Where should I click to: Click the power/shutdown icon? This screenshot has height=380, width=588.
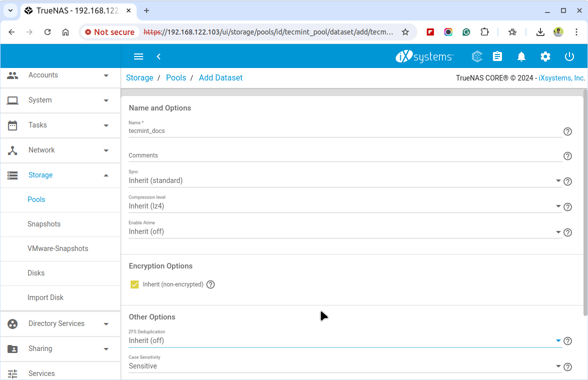click(569, 56)
